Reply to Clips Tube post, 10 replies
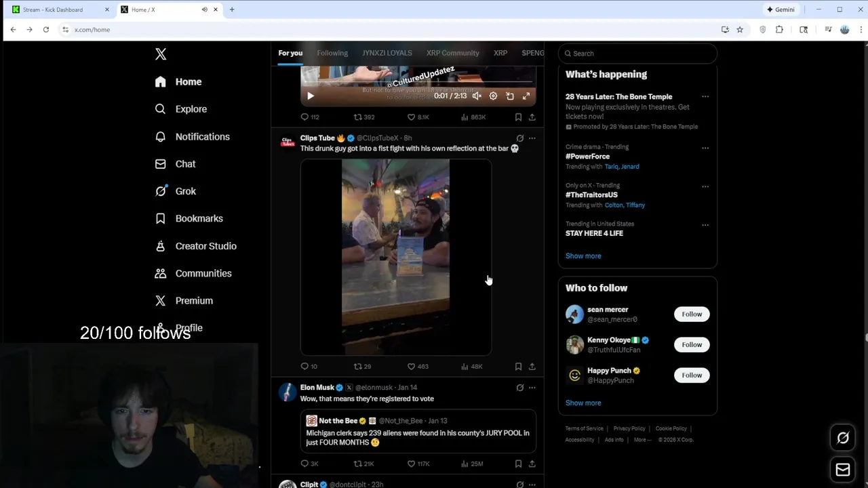 (309, 367)
